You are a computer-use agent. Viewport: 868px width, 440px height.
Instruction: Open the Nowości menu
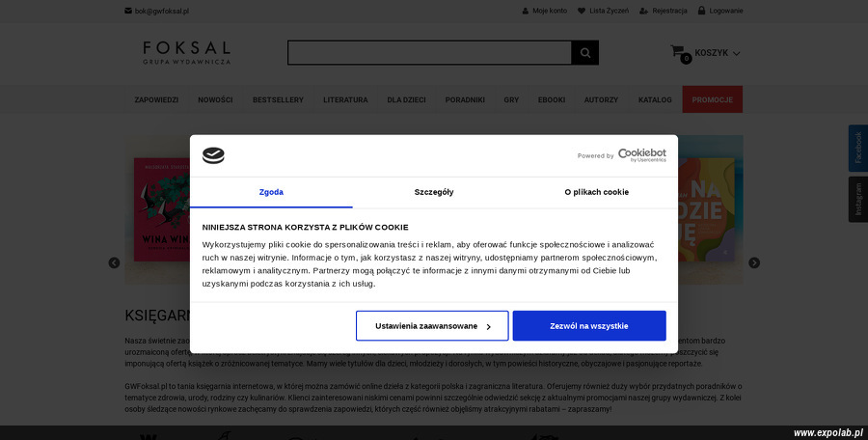coord(215,99)
